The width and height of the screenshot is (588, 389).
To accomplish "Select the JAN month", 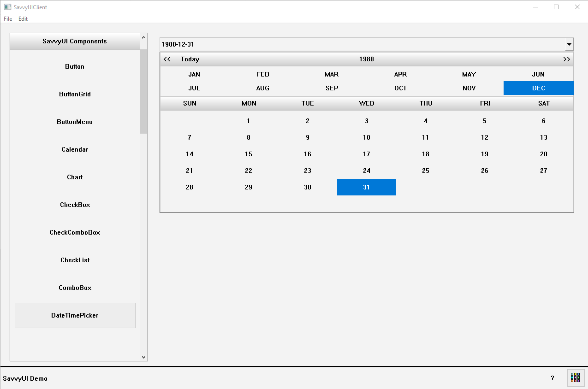I will coord(194,74).
